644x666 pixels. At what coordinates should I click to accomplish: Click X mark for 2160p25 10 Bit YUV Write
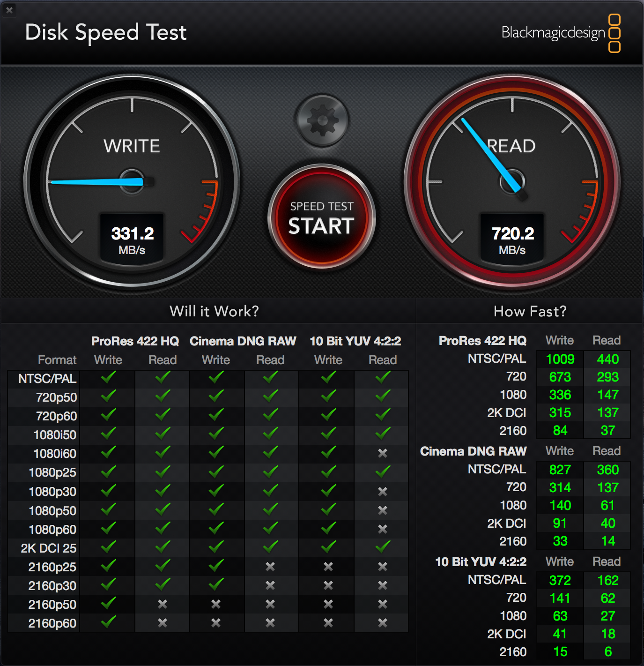click(x=328, y=567)
